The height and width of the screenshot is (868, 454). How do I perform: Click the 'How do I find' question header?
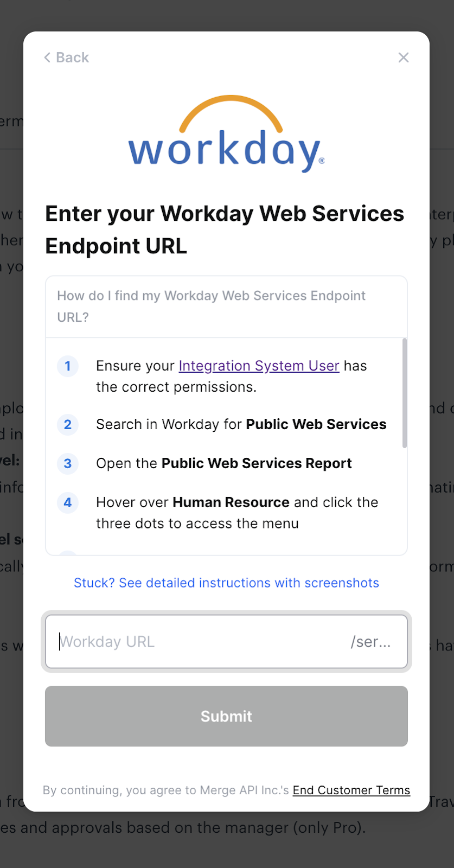[x=226, y=307]
